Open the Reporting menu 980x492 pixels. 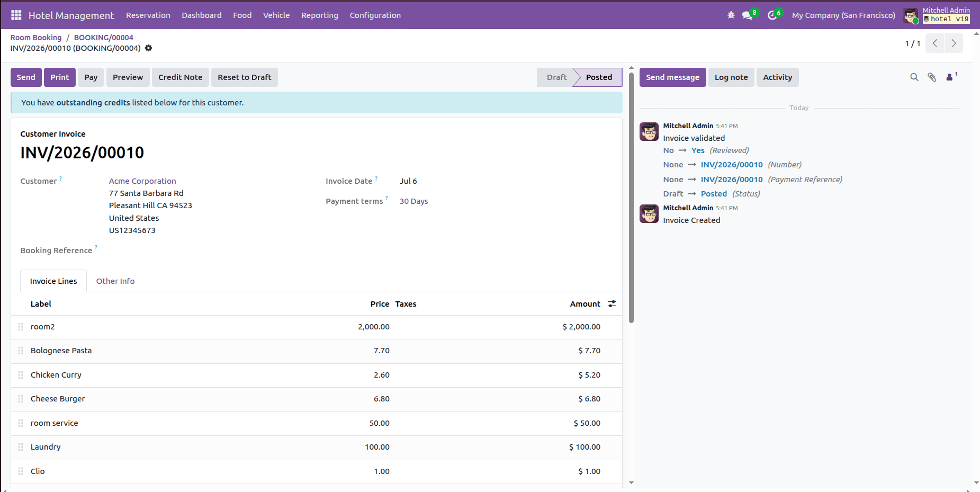coord(320,15)
